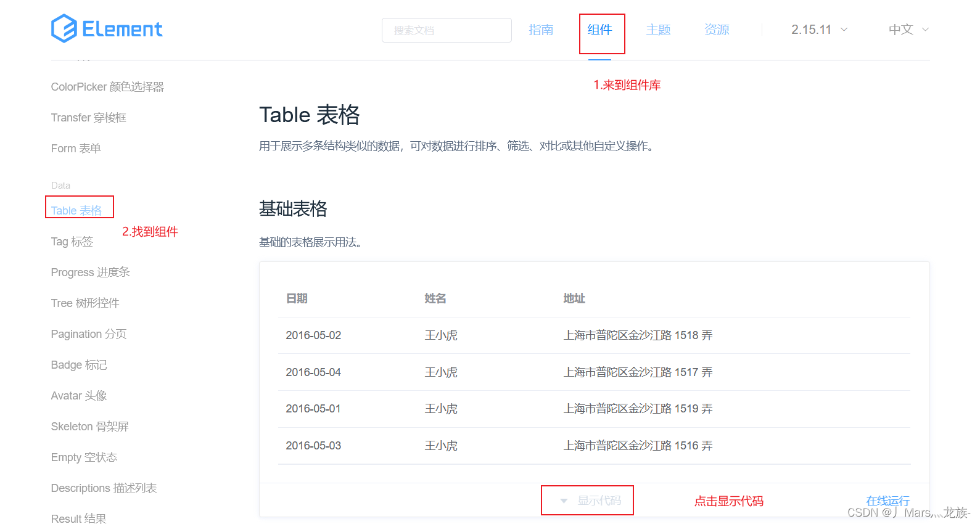The image size is (980, 524).
Task: Open the 指南 nav tab
Action: tap(541, 30)
